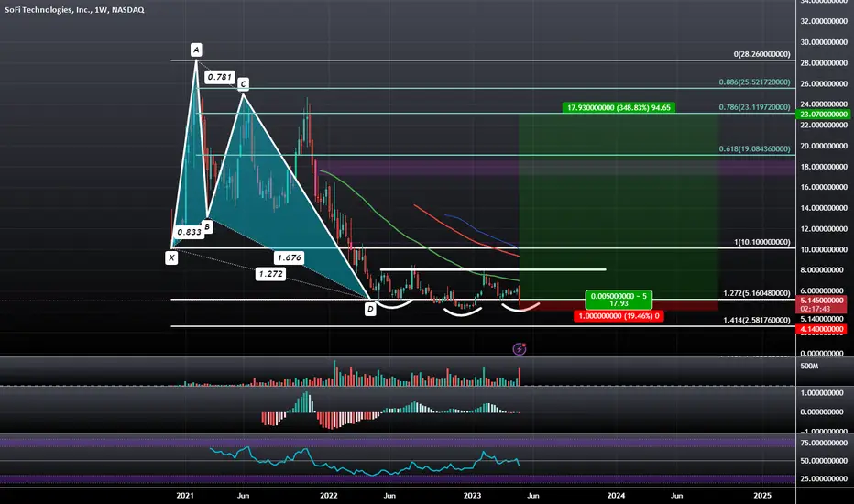The width and height of the screenshot is (854, 504).
Task: Click the earnings lightning bolt marker
Action: tap(519, 349)
